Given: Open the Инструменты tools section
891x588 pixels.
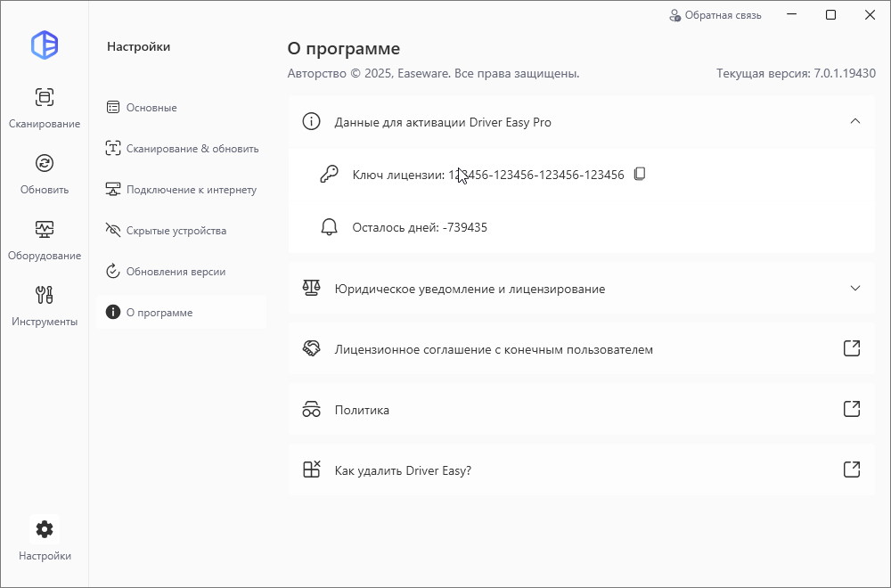Looking at the screenshot, I should pos(45,306).
